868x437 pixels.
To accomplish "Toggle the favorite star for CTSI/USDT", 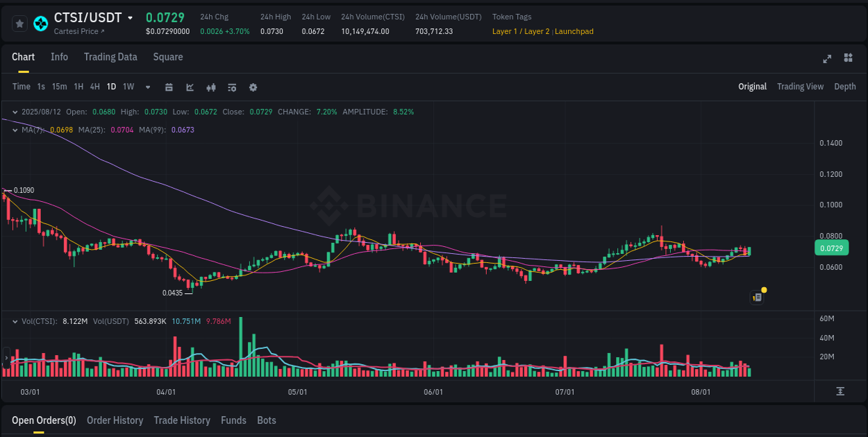I will click(19, 23).
